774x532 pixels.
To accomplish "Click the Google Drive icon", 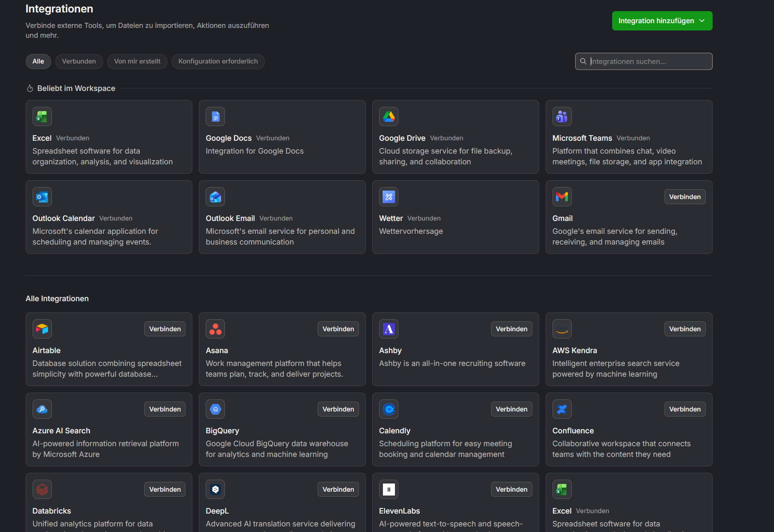I will [x=389, y=117].
